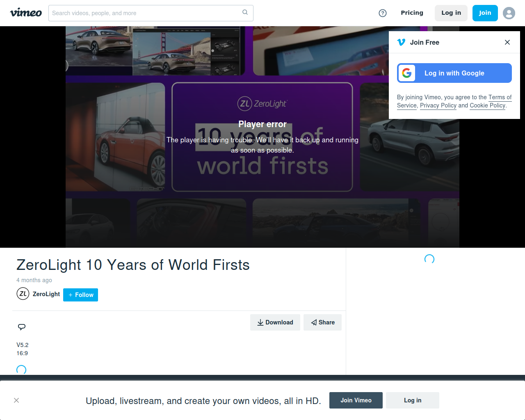Click Join Vimeo in bottom banner

coord(356,400)
